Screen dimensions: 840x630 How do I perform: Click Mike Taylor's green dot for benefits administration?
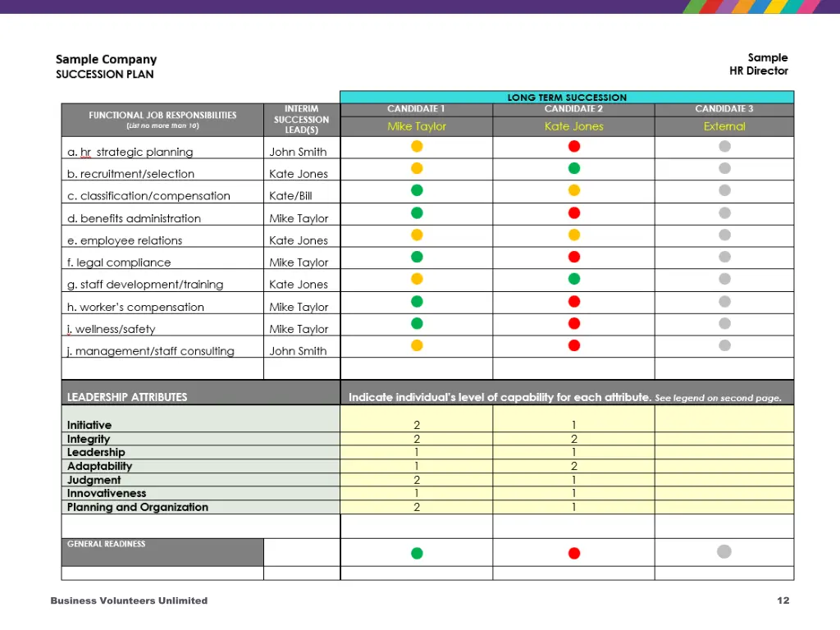[x=417, y=212]
